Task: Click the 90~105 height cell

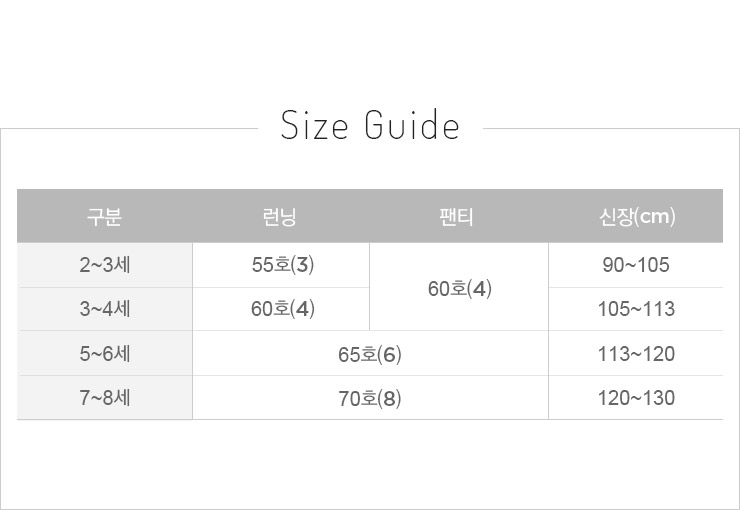Action: [636, 265]
